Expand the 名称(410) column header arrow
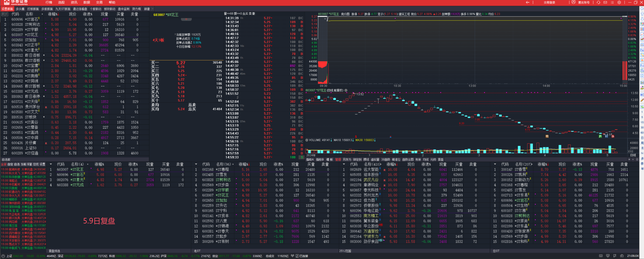This screenshot has height=259, width=644. coord(380,164)
